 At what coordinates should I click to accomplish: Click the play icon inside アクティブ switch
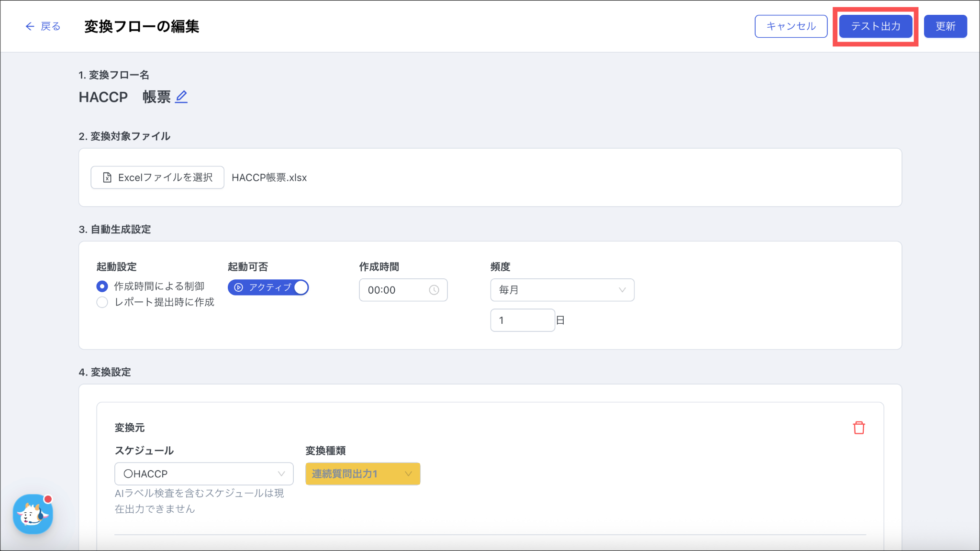pos(239,287)
